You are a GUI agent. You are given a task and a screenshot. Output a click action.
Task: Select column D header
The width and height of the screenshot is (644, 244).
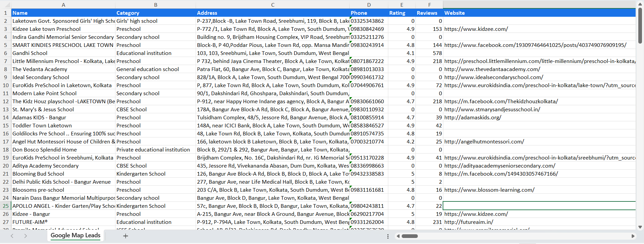(x=369, y=5)
